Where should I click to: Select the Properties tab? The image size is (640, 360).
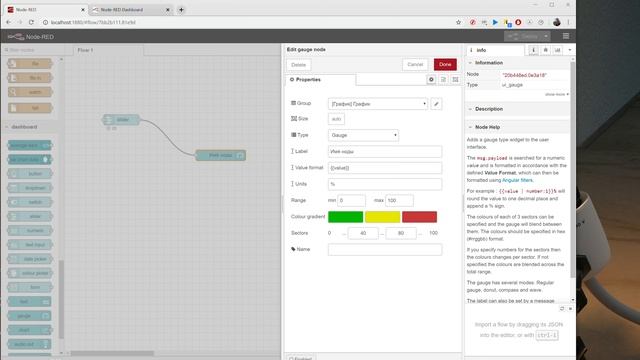pos(320,80)
